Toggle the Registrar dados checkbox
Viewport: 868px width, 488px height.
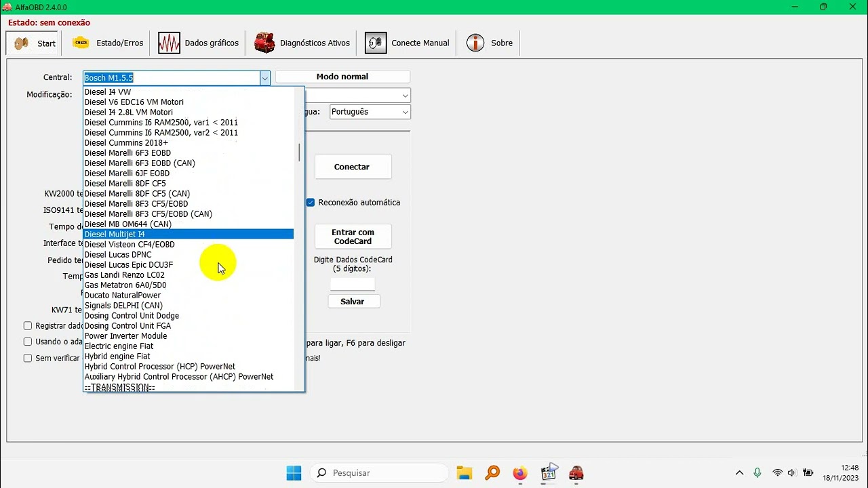[28, 326]
